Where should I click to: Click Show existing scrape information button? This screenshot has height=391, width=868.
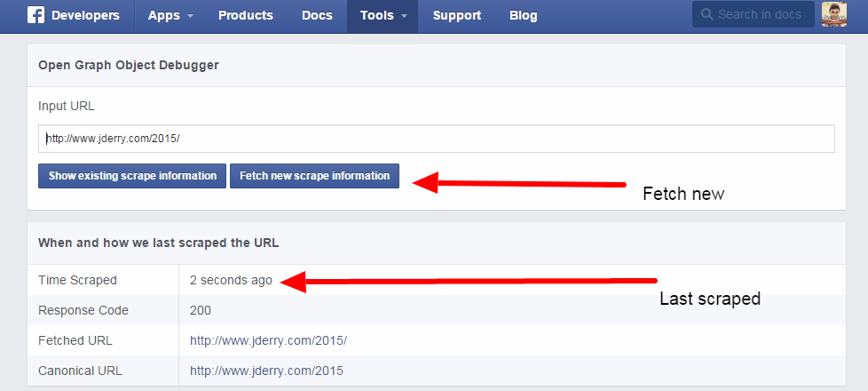[132, 176]
